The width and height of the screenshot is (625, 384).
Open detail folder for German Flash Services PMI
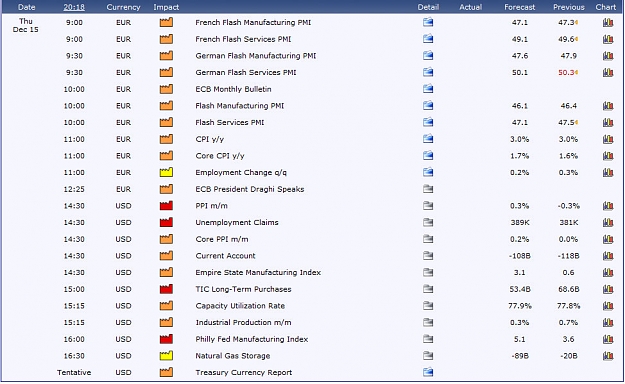tap(428, 72)
